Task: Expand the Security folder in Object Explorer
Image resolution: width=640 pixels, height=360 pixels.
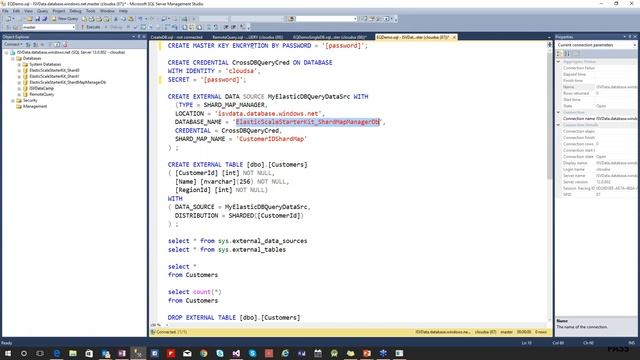Action: pos(13,100)
